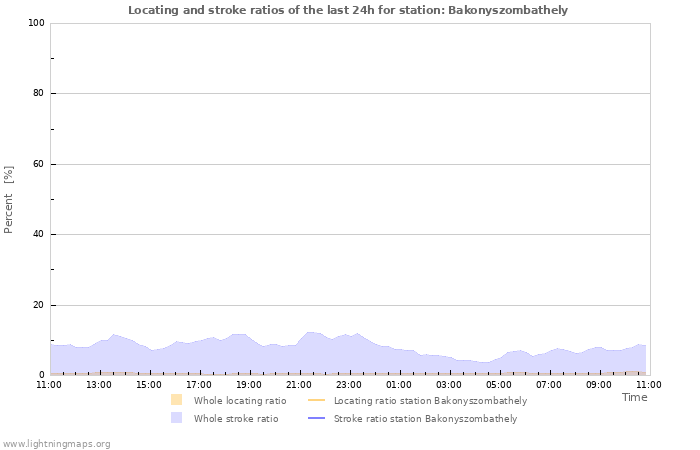
Task: Click the lavender Whole stroke ratio legend swatch
Action: (177, 418)
